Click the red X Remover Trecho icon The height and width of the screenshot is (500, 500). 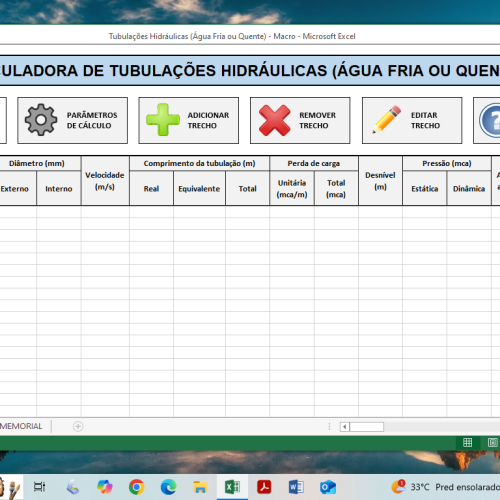point(275,120)
